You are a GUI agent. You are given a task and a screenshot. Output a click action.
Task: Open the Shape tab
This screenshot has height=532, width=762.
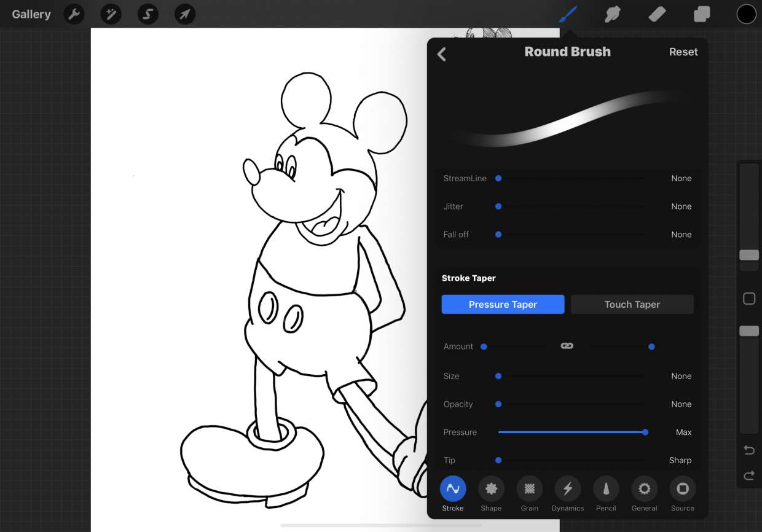point(491,494)
